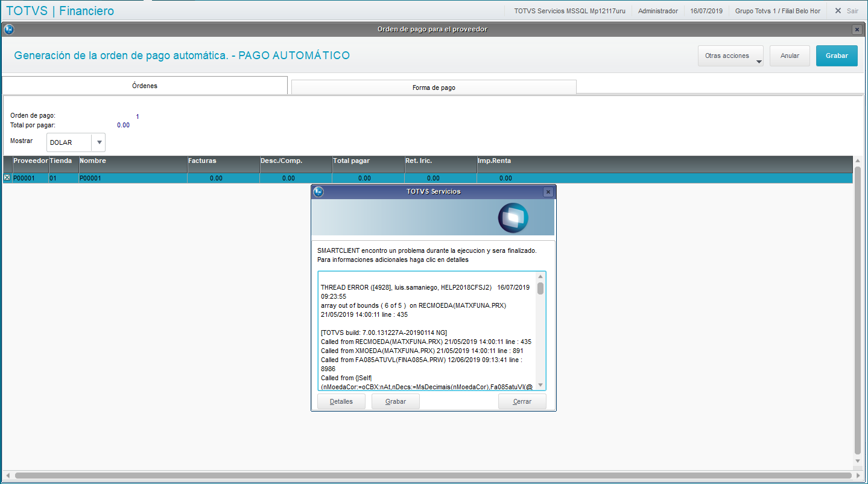This screenshot has height=484, width=868.
Task: Click the date 16/07/2019 in header
Action: [x=706, y=11]
